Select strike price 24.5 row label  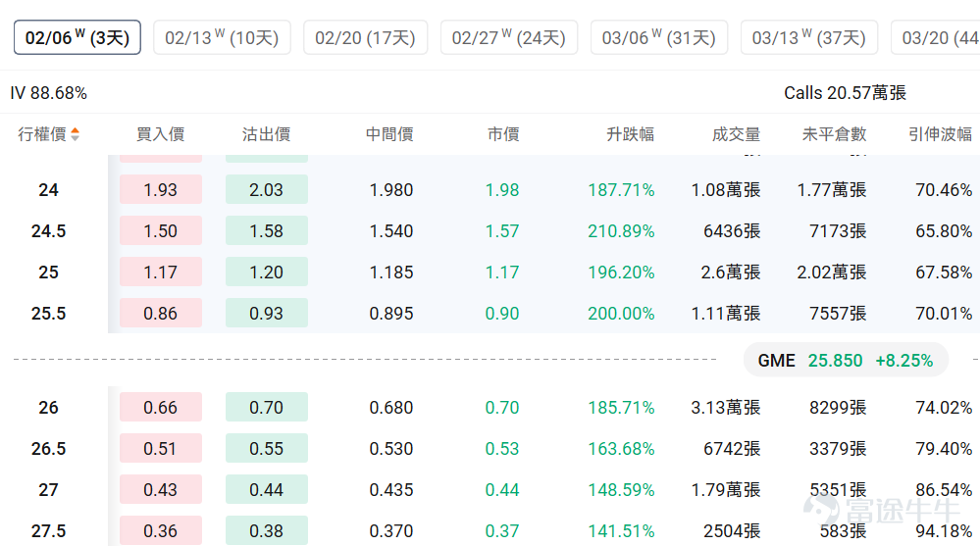coord(49,231)
